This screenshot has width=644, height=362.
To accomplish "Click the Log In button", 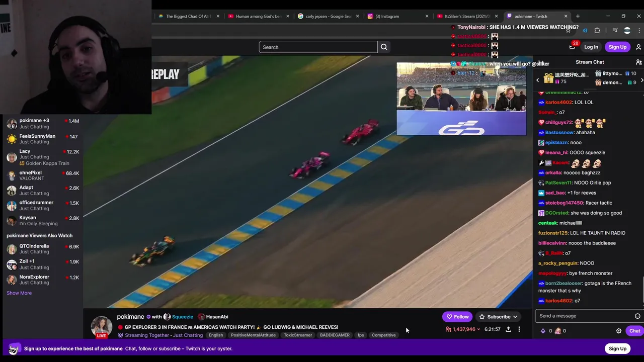I will coord(591,47).
